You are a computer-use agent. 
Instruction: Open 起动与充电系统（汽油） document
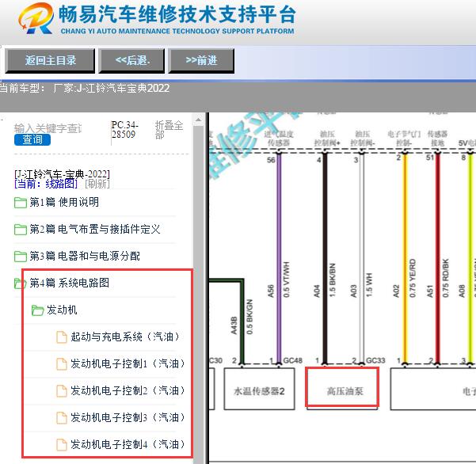126,337
